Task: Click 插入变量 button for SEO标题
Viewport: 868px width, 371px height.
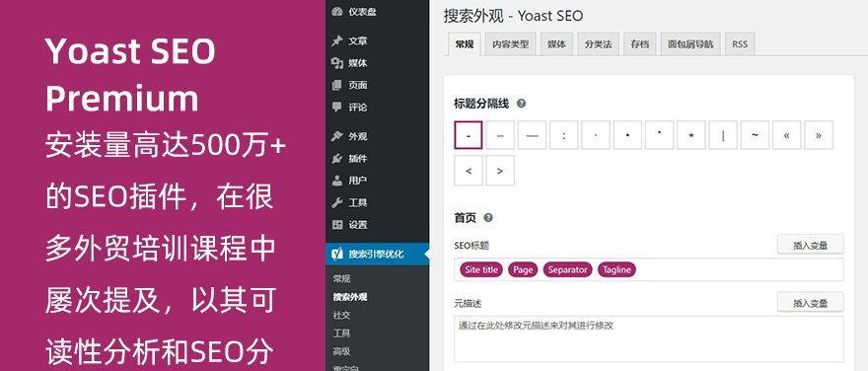Action: tap(811, 245)
